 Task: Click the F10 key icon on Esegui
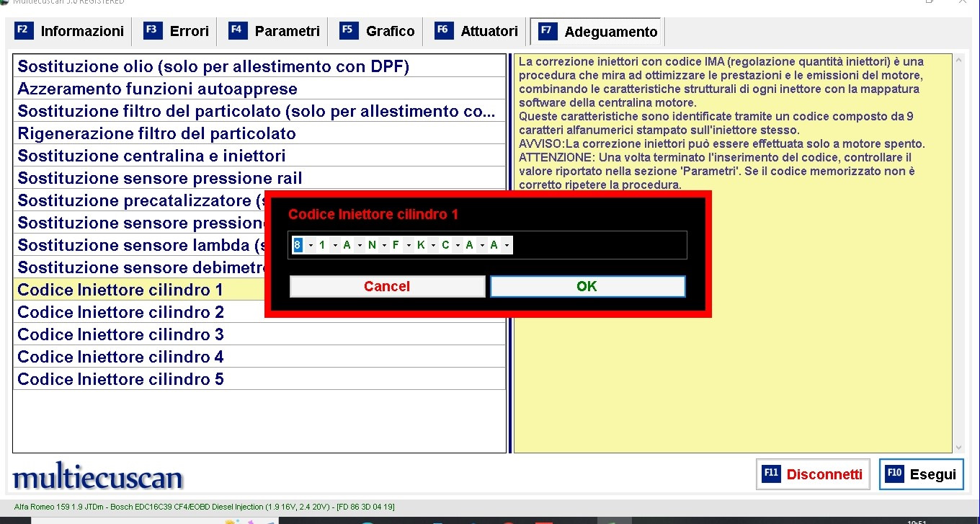point(894,474)
